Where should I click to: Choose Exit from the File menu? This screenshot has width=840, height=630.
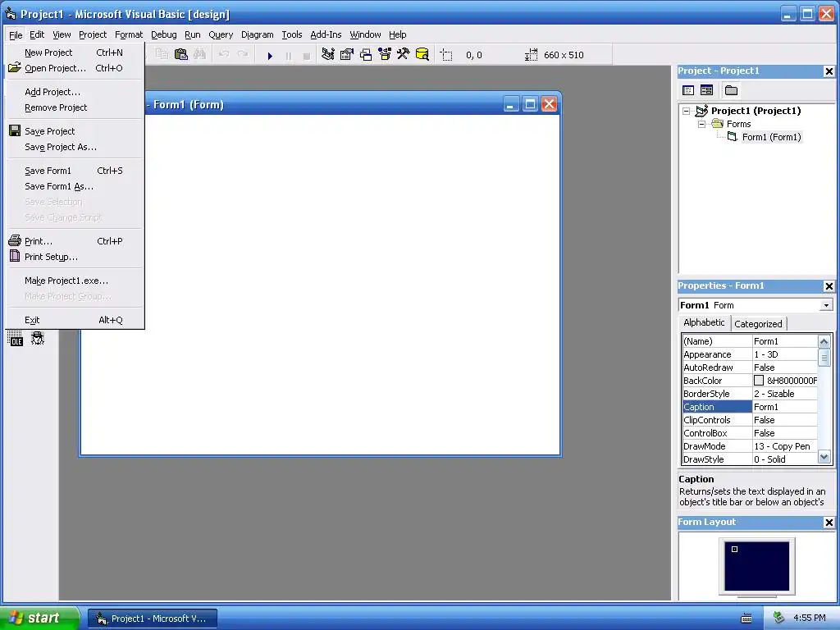coord(75,320)
